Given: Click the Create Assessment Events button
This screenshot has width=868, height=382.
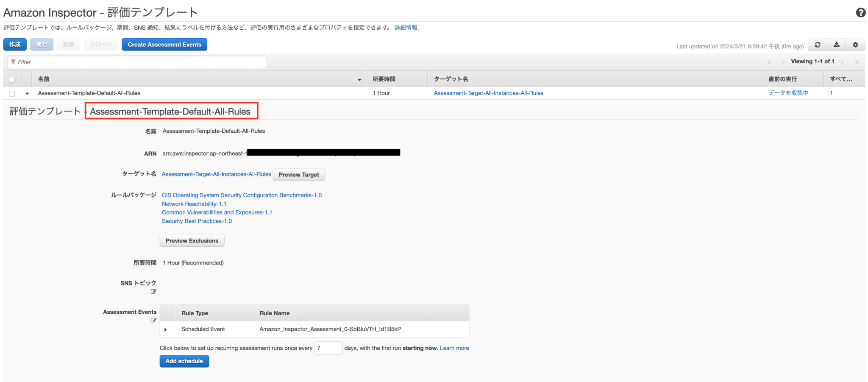Looking at the screenshot, I should (x=164, y=44).
